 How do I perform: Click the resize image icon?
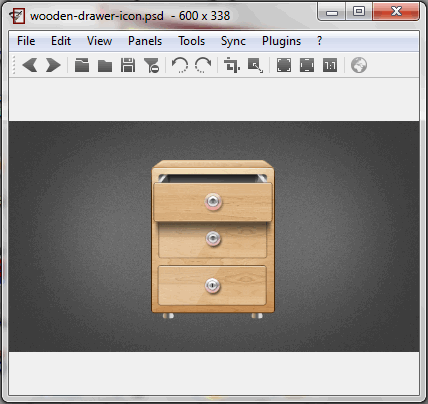click(255, 65)
